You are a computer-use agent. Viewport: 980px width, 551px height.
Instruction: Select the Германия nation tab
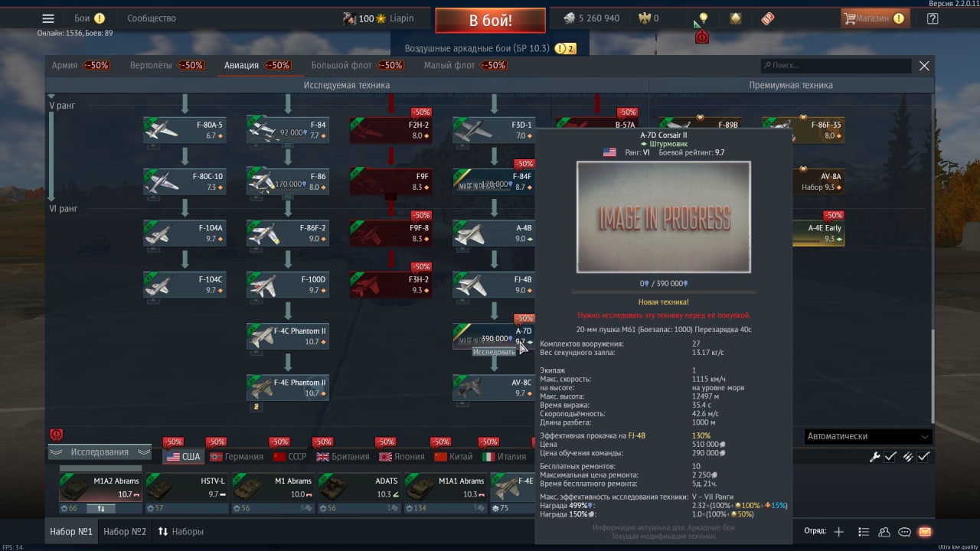[x=236, y=456]
